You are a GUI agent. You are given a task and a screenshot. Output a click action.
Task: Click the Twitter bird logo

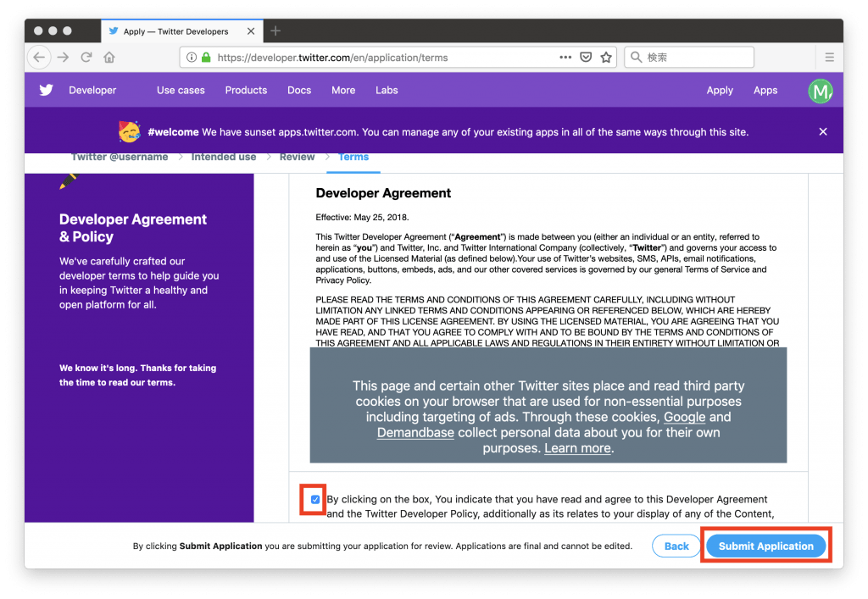(x=46, y=90)
